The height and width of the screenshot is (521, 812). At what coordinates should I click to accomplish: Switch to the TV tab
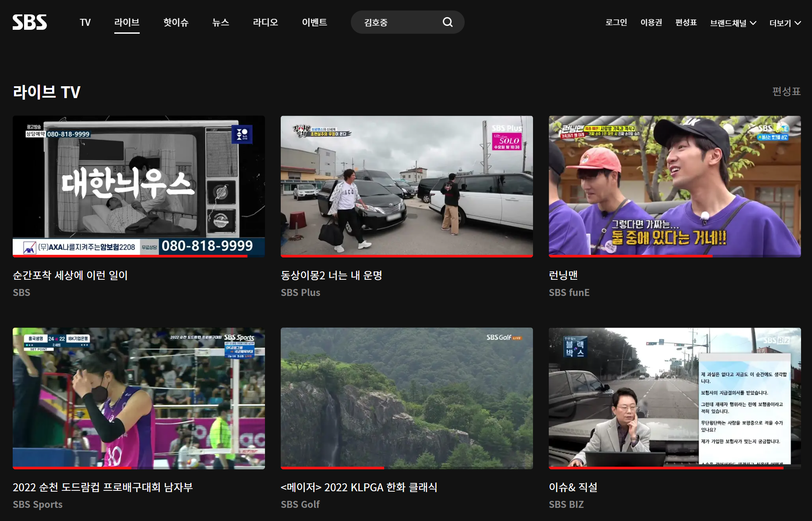coord(85,22)
